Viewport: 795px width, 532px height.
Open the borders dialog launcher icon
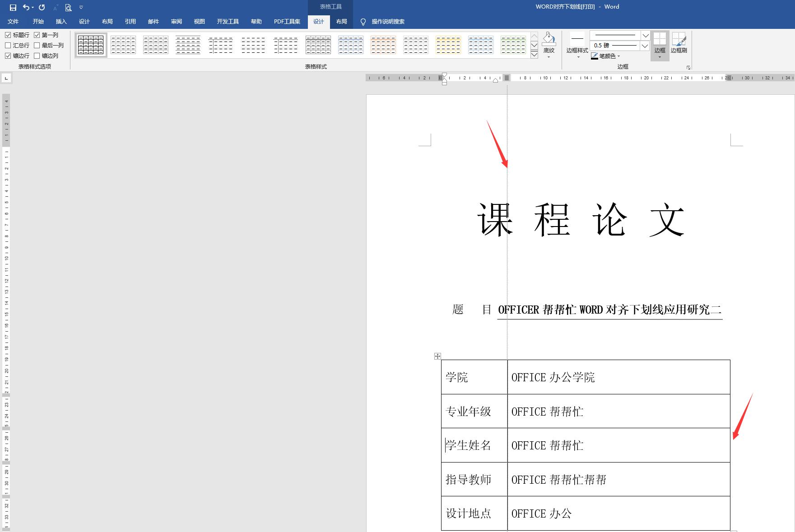tap(688, 68)
